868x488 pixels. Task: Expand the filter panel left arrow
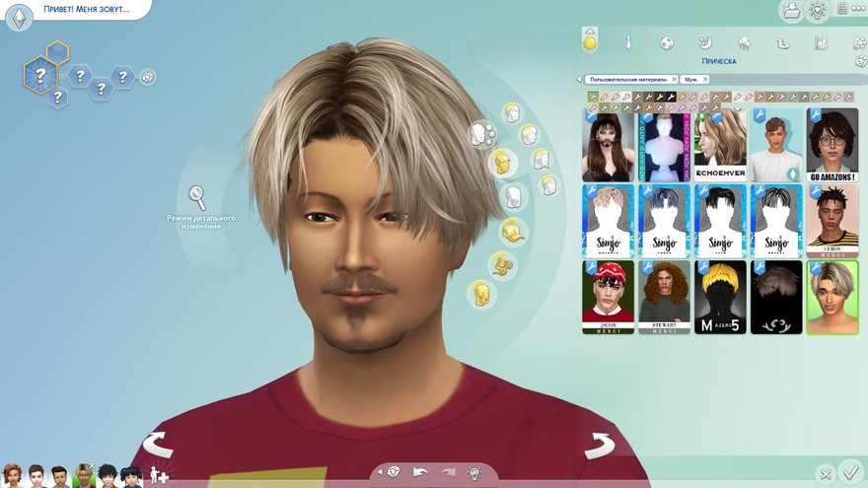[x=579, y=79]
